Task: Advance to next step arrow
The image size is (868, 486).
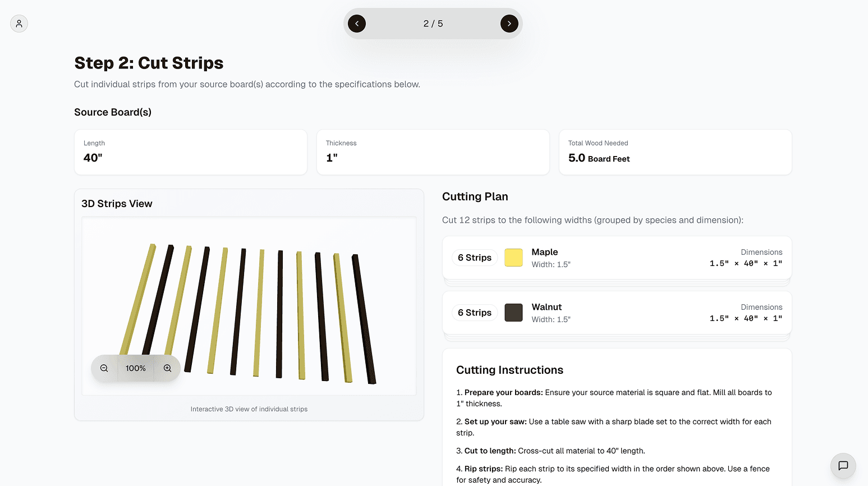Action: click(509, 24)
